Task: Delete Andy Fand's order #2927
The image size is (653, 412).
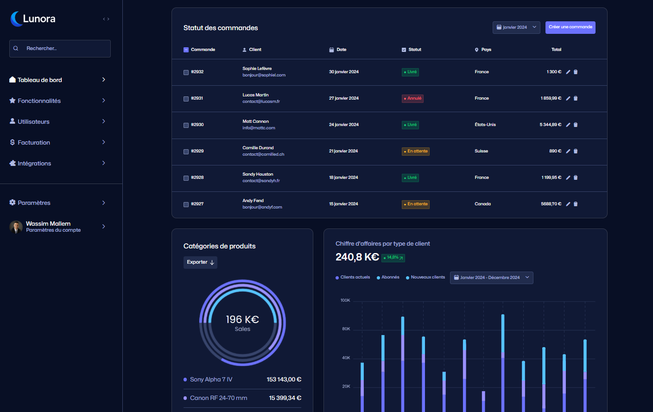Action: pos(576,204)
